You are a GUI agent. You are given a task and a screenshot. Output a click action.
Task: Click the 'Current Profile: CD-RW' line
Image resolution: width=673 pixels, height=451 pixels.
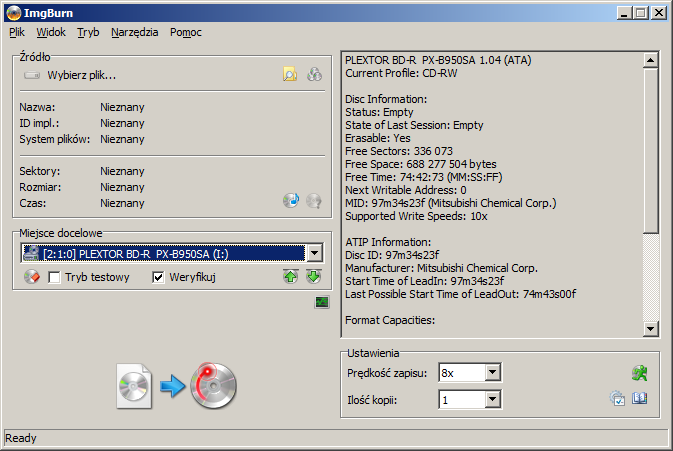[x=401, y=73]
